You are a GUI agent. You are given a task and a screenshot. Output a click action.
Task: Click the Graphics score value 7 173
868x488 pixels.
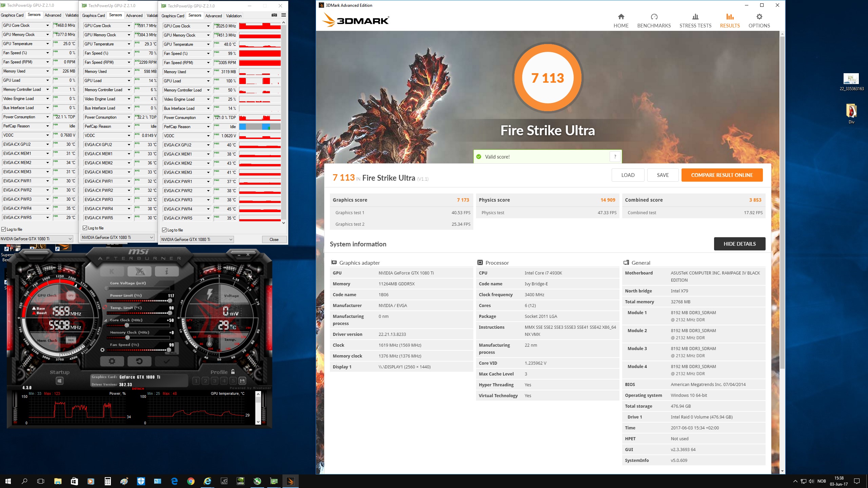[463, 200]
